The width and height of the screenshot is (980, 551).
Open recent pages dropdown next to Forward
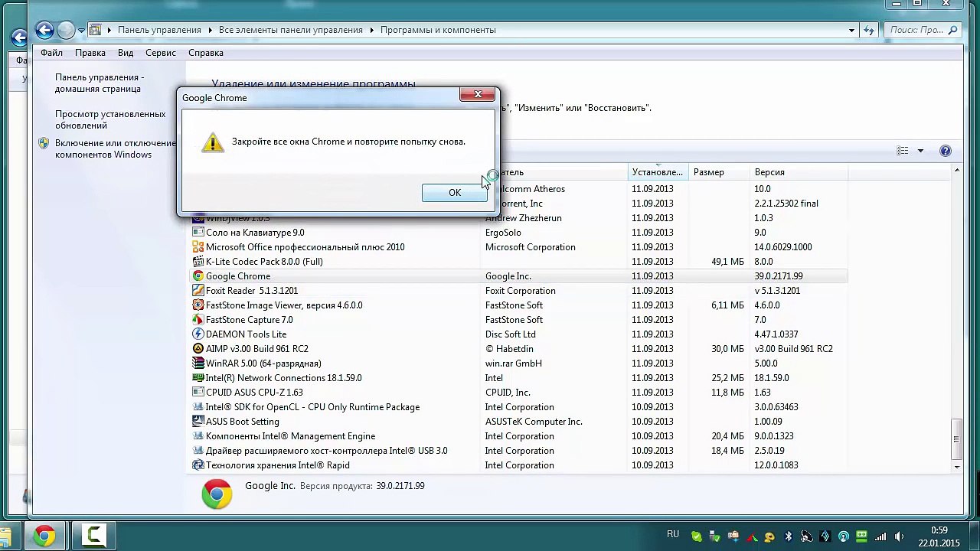[81, 31]
